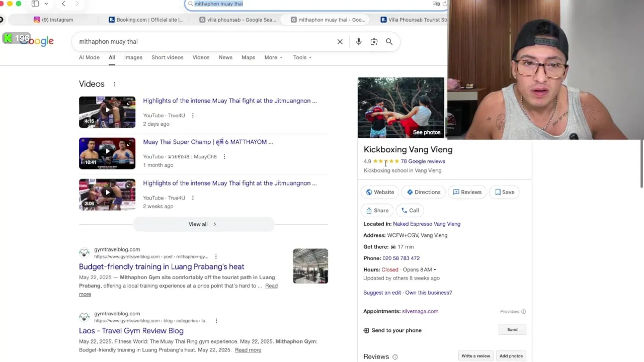Screen dimensions: 644x362
Task: Switch to Booking.com browser tab
Action: [x=146, y=20]
